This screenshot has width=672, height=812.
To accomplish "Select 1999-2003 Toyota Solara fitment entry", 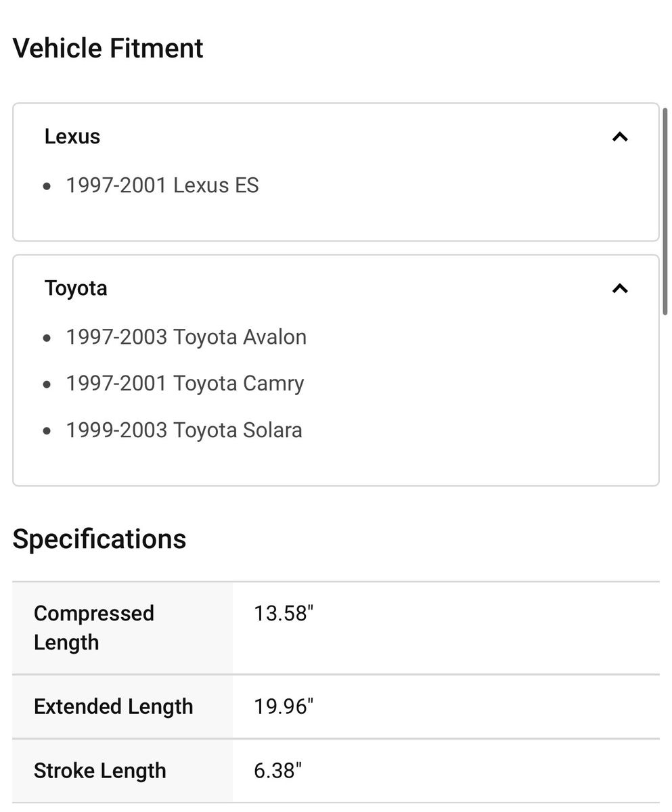I will click(184, 430).
